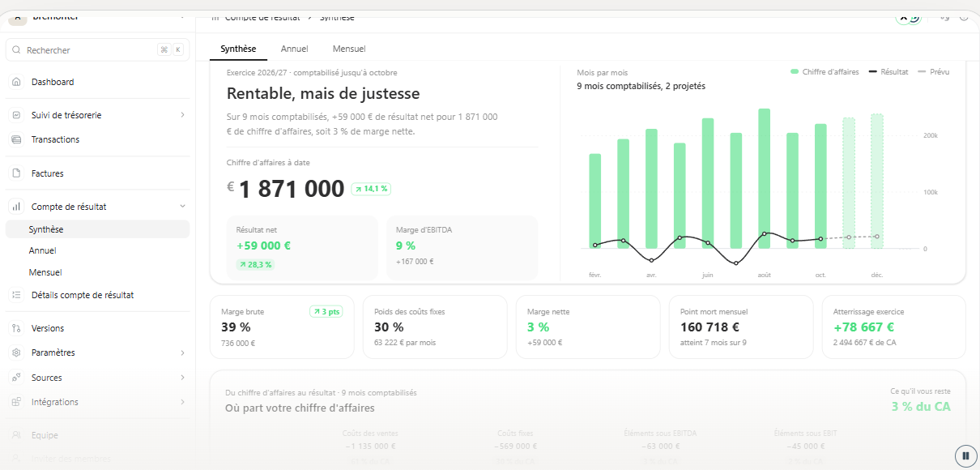980x470 pixels.
Task: Toggle the Chiffre d'affaires legend swatch
Action: click(x=795, y=72)
